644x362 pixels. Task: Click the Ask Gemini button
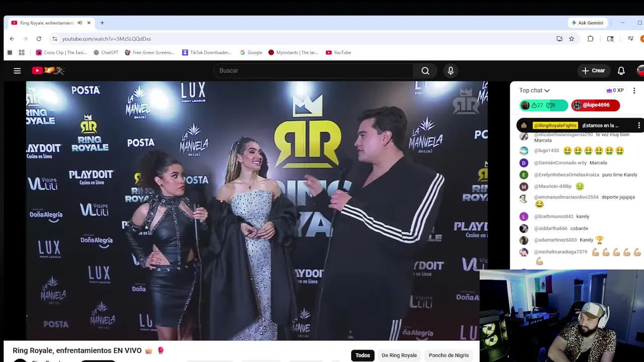(587, 23)
